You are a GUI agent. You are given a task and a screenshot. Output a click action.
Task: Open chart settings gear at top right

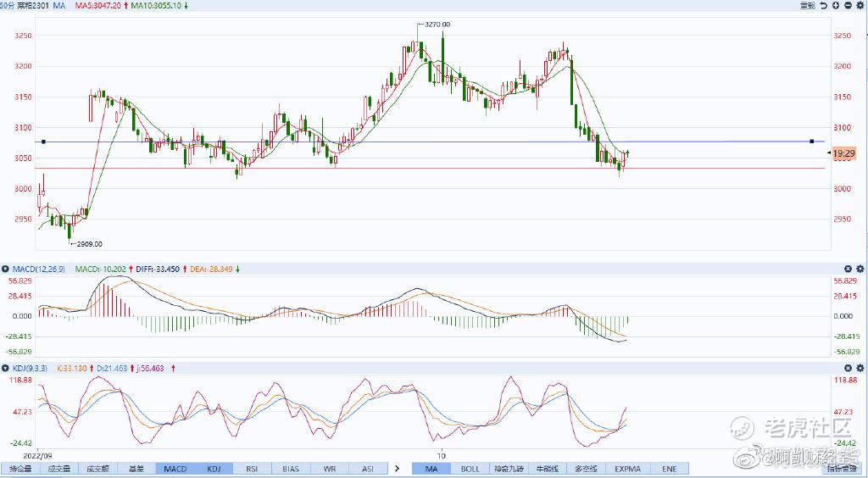pos(860,6)
